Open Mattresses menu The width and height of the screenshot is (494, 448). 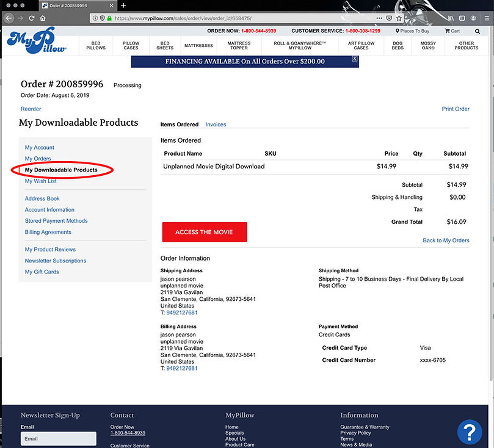pyautogui.click(x=198, y=46)
